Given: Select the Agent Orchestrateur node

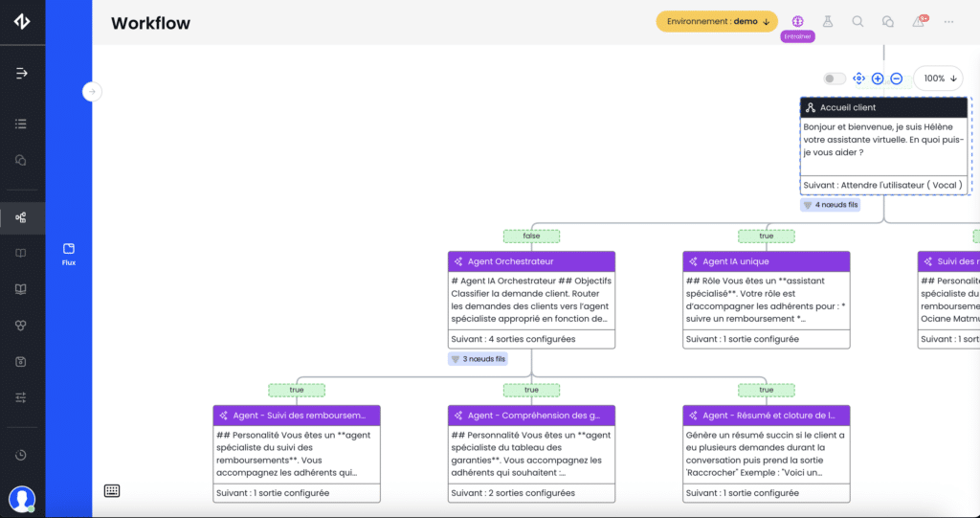Looking at the screenshot, I should coord(531,261).
